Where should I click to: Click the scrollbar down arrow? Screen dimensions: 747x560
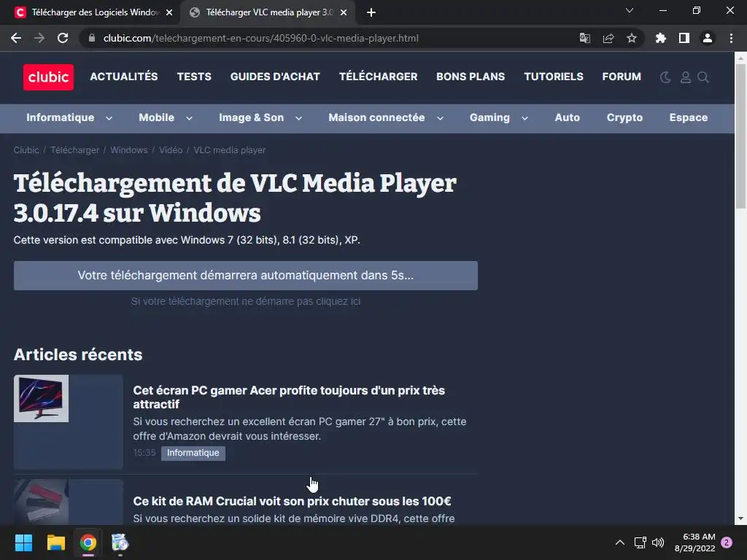pyautogui.click(x=740, y=518)
